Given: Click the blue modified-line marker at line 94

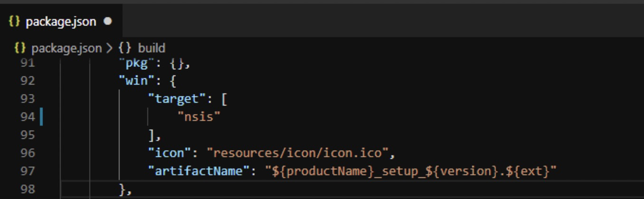Looking at the screenshot, I should click(41, 117).
